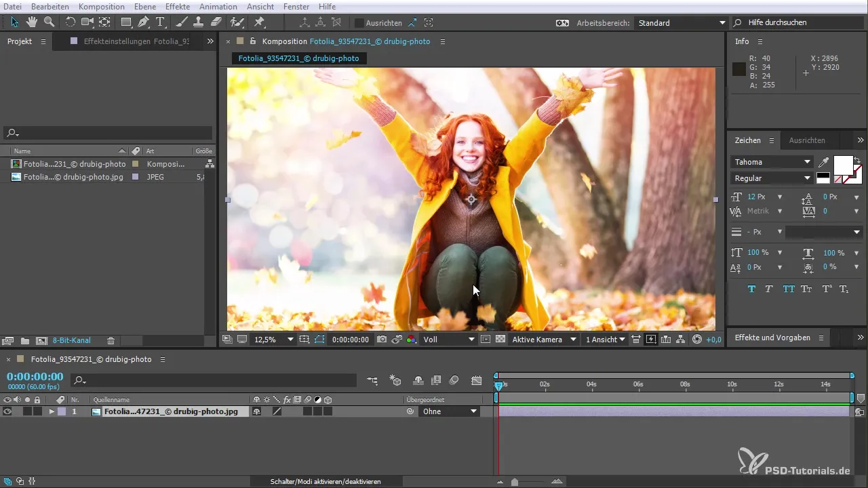The width and height of the screenshot is (868, 488).
Task: Open the 12,5% magnification dropdown
Action: coord(273,340)
